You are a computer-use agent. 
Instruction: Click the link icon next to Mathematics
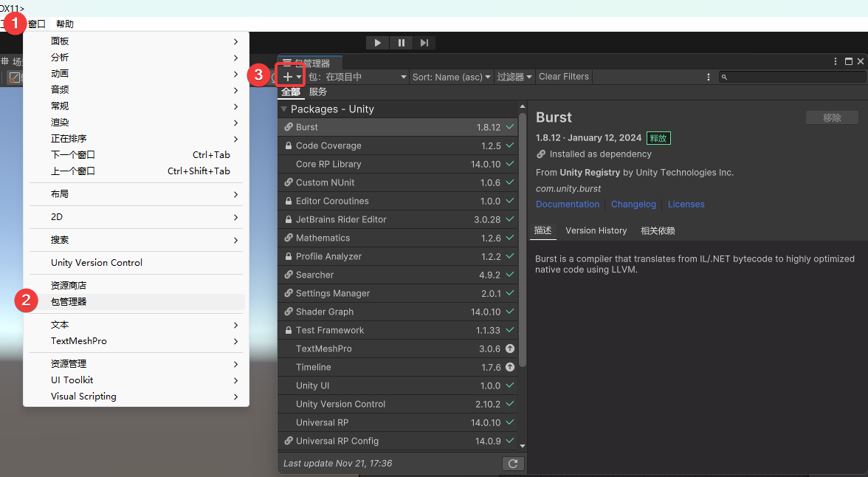coord(289,238)
